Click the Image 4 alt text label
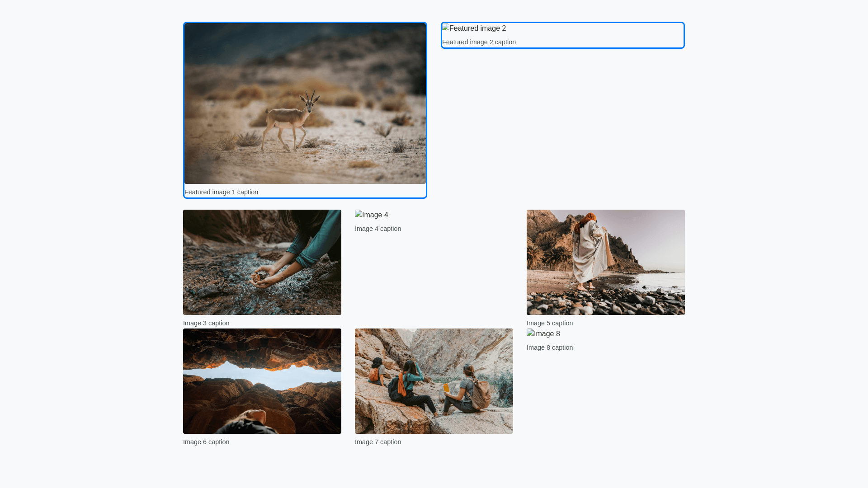The image size is (868, 488). click(375, 215)
